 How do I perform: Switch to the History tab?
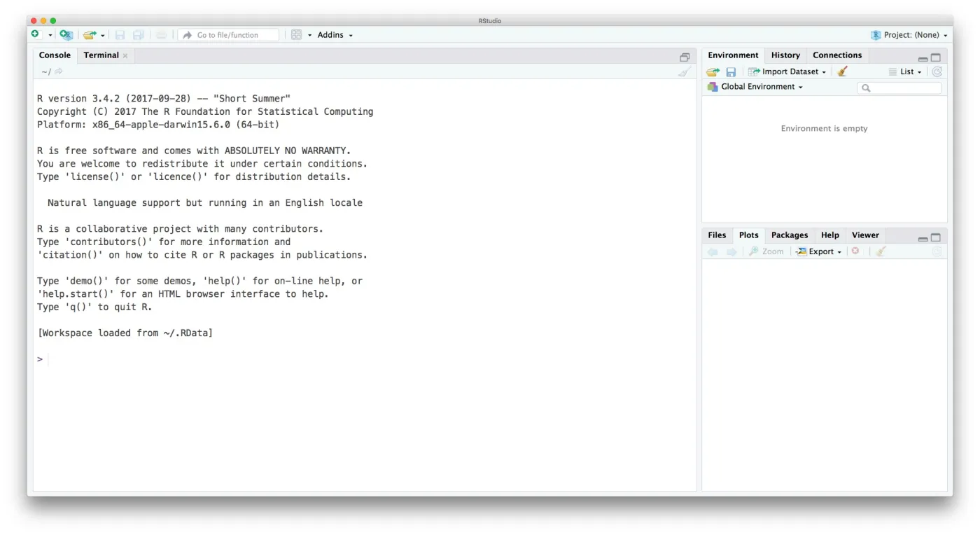[785, 55]
